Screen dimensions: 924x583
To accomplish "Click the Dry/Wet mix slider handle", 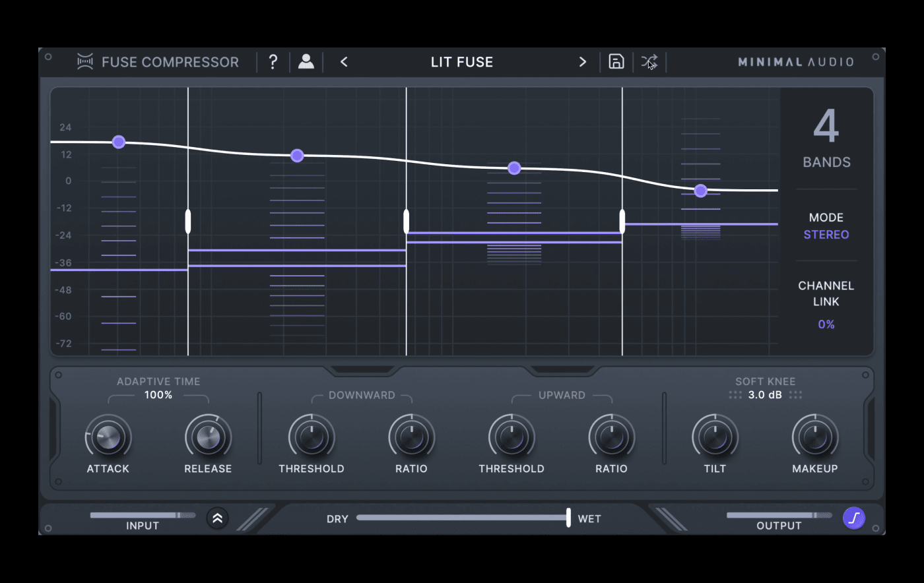I will click(x=568, y=518).
